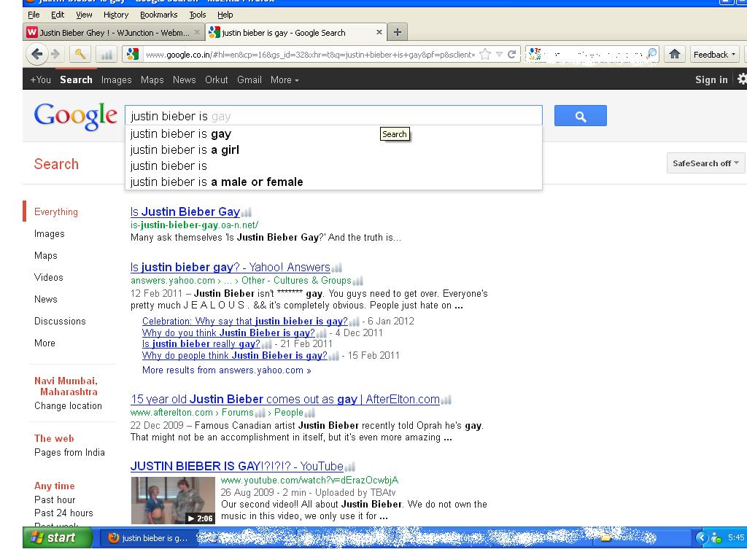Click the blue Google search magnifier button
The image size is (747, 560).
click(x=580, y=116)
